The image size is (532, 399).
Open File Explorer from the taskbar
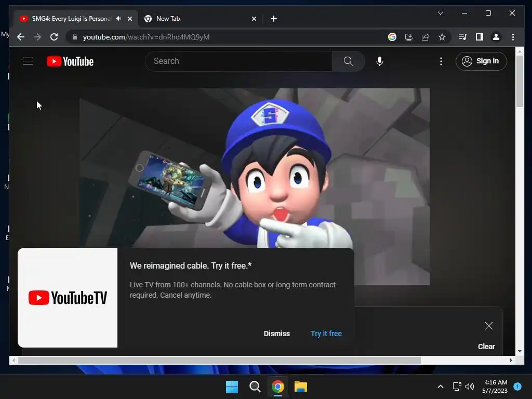point(301,387)
